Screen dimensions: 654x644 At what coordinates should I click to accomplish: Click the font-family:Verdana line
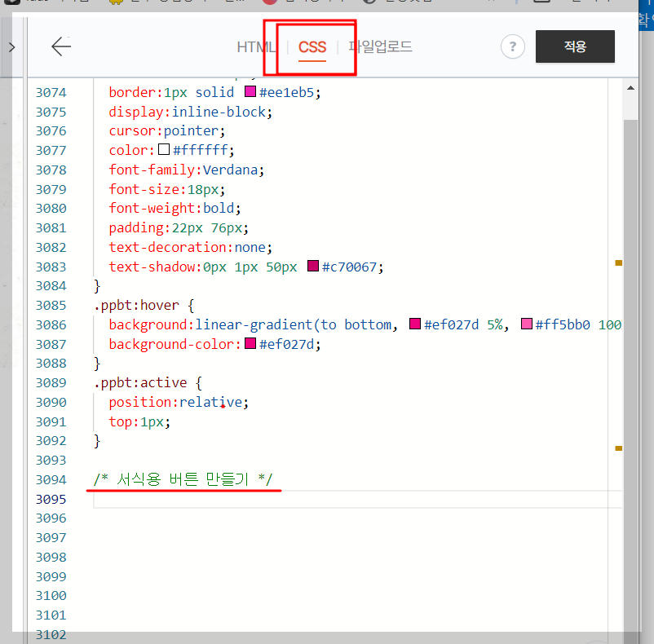(x=186, y=170)
